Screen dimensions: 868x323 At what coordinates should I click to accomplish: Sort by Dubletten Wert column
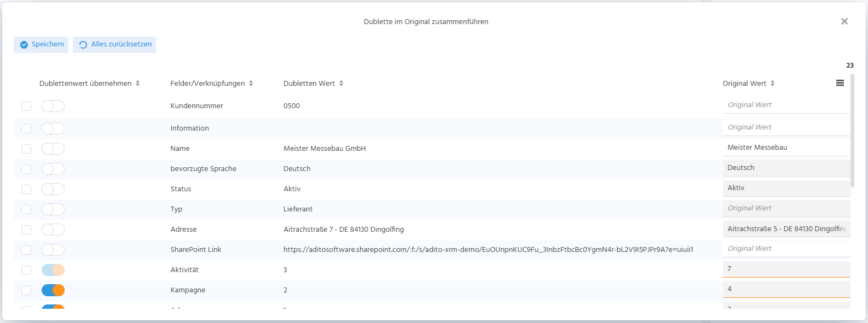313,84
